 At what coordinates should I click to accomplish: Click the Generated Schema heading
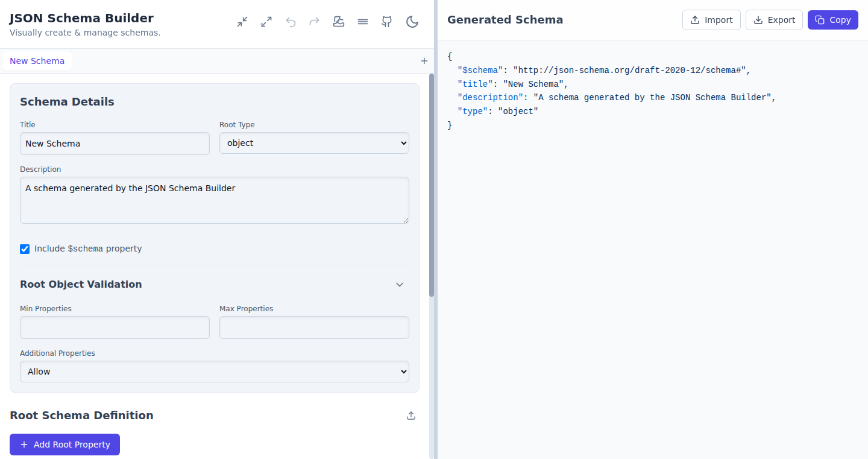point(505,20)
